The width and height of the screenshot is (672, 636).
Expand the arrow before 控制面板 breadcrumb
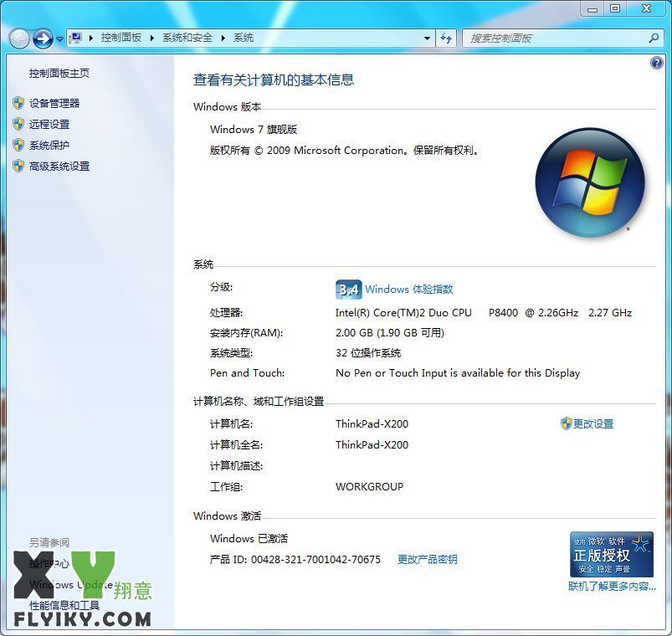coord(91,38)
